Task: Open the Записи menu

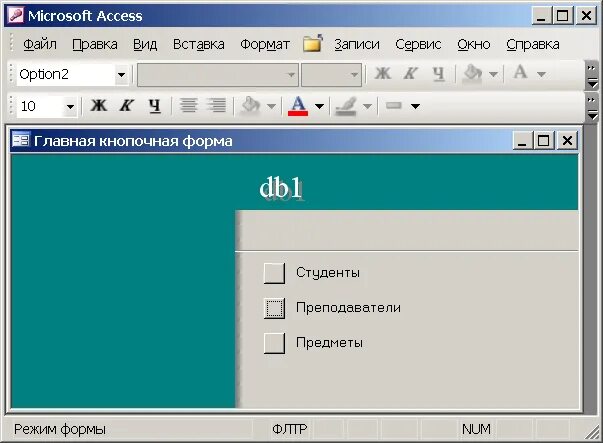Action: click(356, 44)
